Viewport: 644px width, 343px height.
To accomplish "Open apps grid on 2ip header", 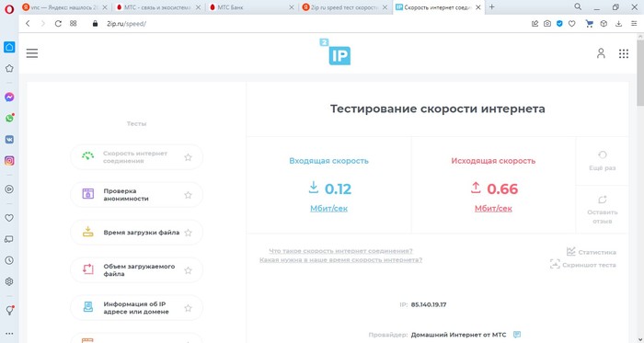I will pyautogui.click(x=624, y=53).
